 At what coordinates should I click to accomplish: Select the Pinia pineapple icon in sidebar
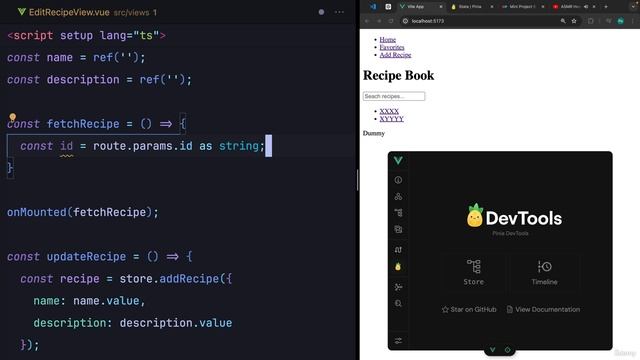pyautogui.click(x=398, y=267)
